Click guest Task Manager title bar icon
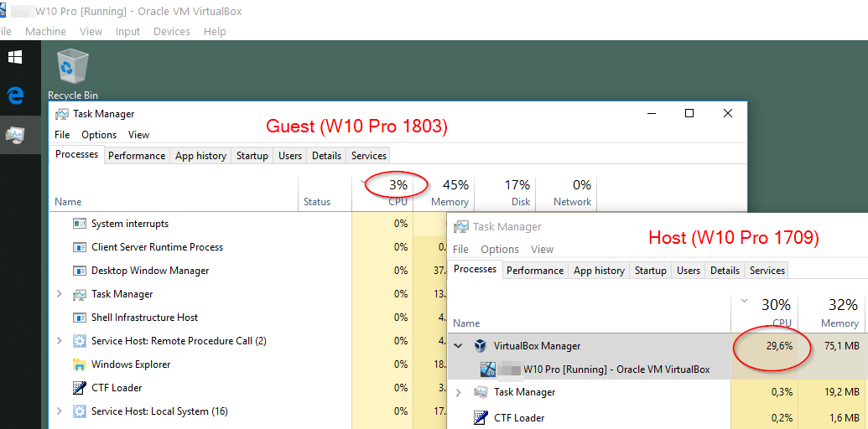Screen dimensions: 868x429 [x=62, y=114]
